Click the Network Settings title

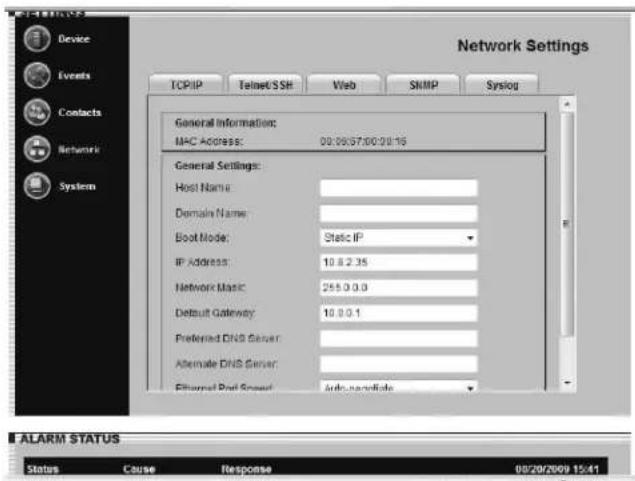tap(523, 46)
